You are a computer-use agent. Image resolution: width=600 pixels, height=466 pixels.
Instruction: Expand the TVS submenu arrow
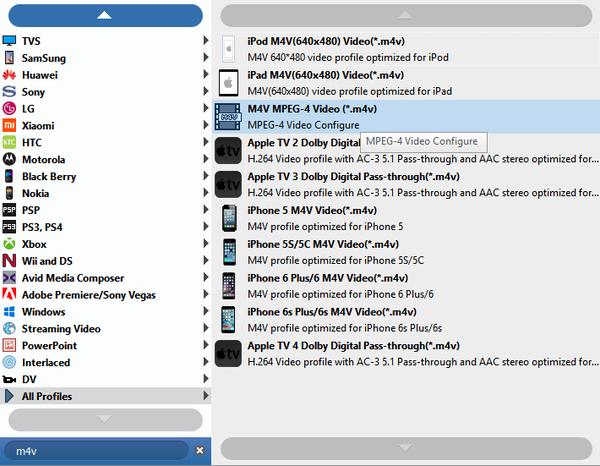pyautogui.click(x=205, y=40)
